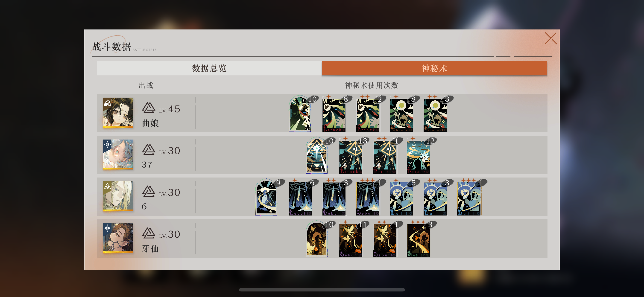Open character 6 portrait
Image resolution: width=644 pixels, height=297 pixels.
point(118,196)
